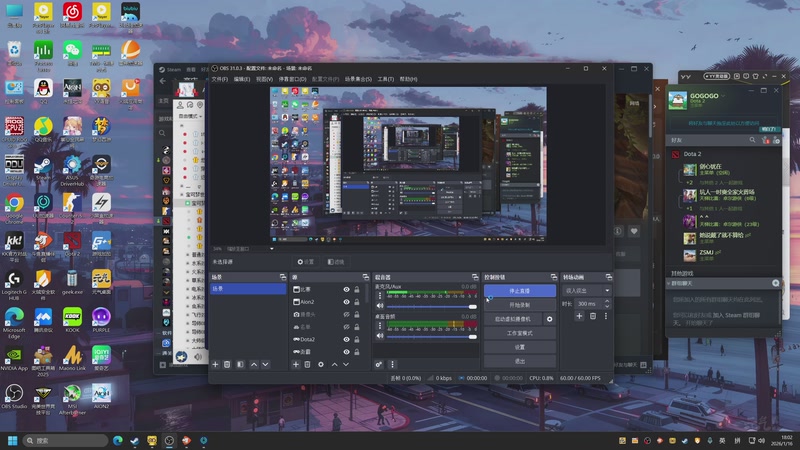Add a new scene with plus icon
This screenshot has width=800, height=450.
(x=215, y=364)
